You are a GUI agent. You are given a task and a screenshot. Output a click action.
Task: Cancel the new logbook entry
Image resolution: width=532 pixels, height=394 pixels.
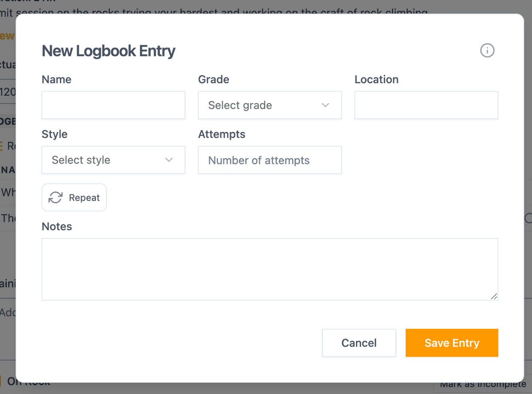[x=359, y=343]
